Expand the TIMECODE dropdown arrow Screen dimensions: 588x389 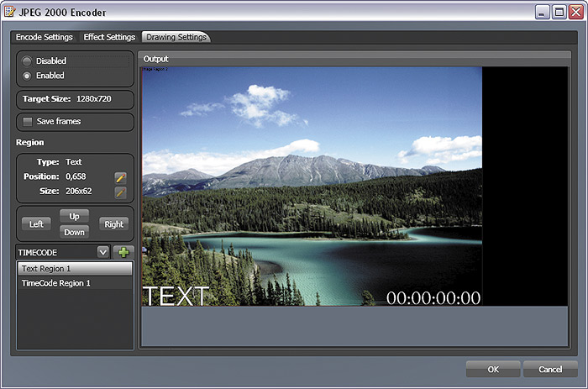(x=102, y=252)
